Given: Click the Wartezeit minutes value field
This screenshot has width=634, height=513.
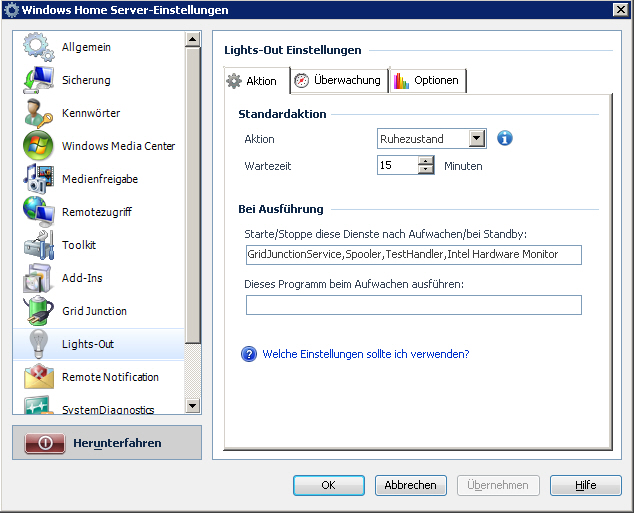Looking at the screenshot, I should click(397, 165).
